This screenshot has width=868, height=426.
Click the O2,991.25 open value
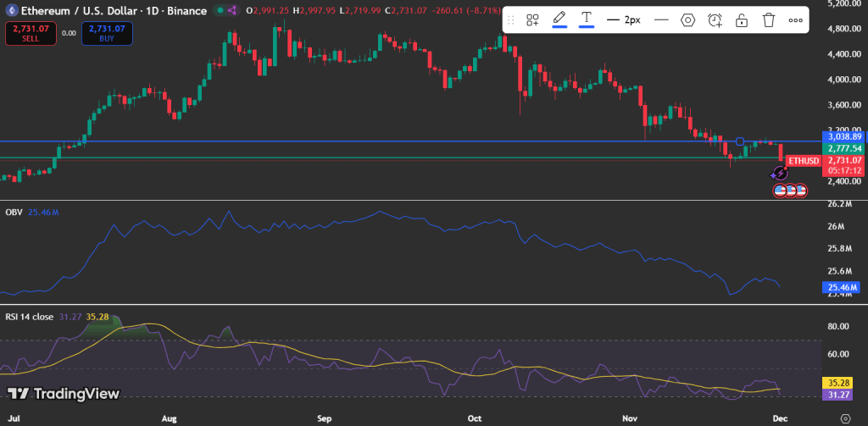pos(268,10)
